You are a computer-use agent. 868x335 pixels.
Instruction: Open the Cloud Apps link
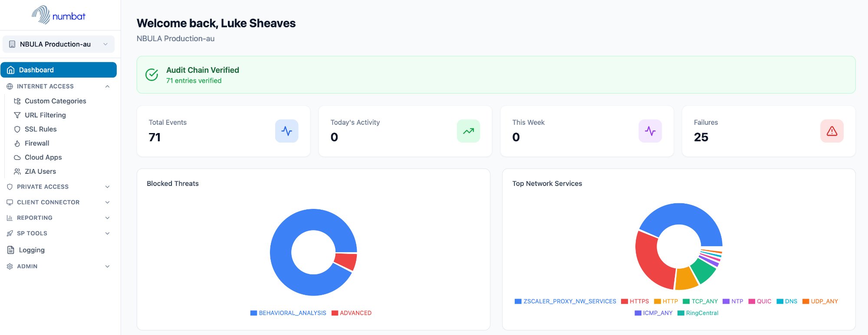click(x=43, y=157)
